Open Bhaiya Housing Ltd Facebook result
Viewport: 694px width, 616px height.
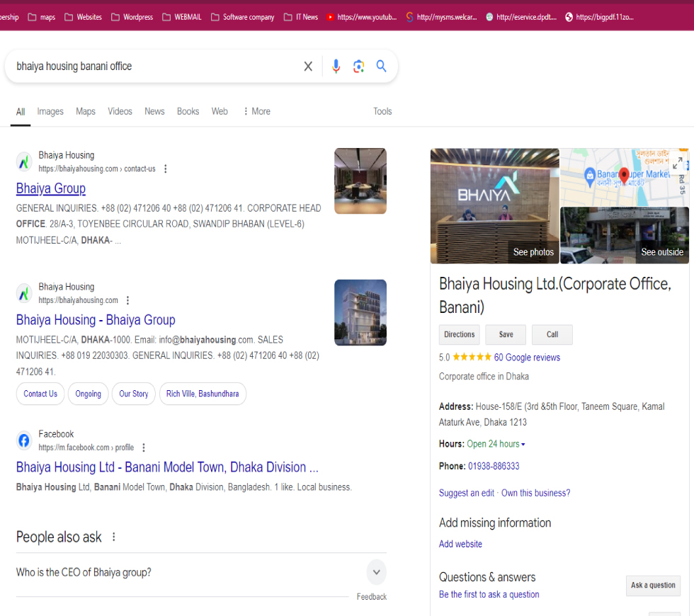tap(167, 467)
